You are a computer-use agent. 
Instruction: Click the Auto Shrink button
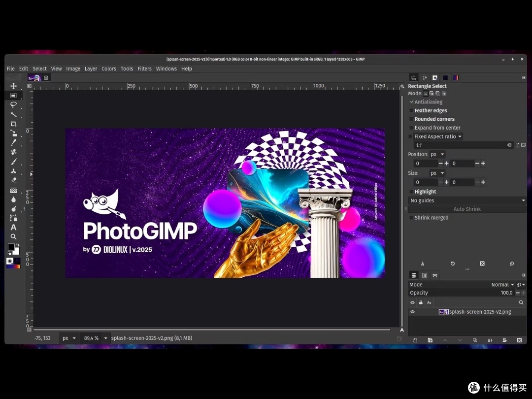(x=467, y=209)
